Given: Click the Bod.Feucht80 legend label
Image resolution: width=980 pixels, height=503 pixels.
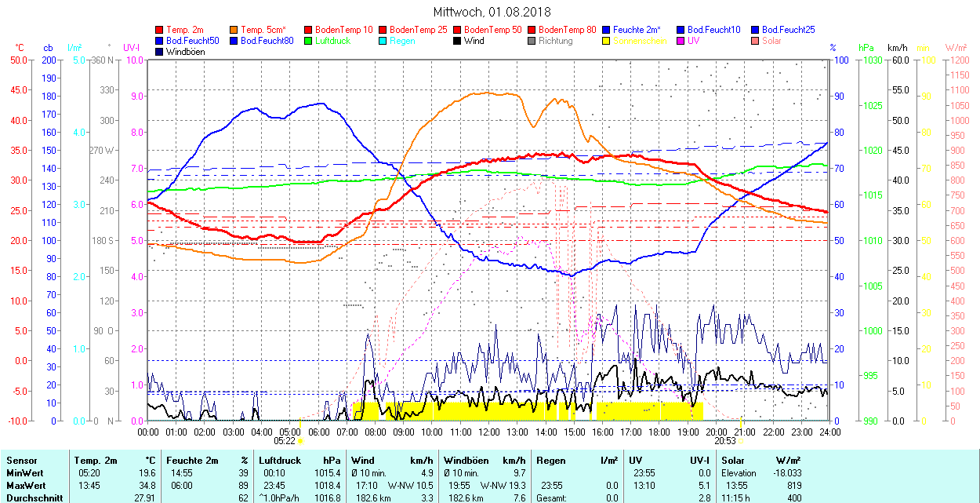Looking at the screenshot, I should (267, 41).
